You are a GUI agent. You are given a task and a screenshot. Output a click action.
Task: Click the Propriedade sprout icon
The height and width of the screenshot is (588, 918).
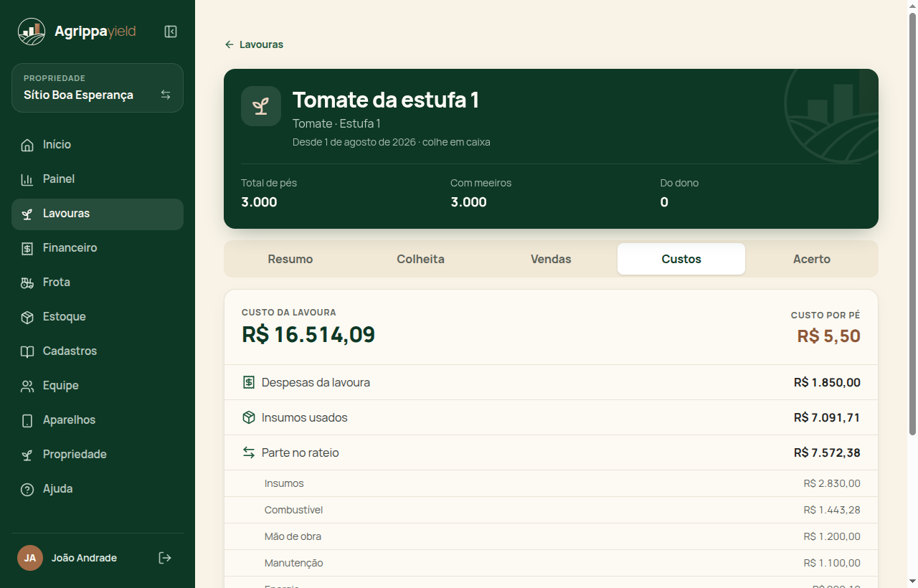pyautogui.click(x=27, y=455)
